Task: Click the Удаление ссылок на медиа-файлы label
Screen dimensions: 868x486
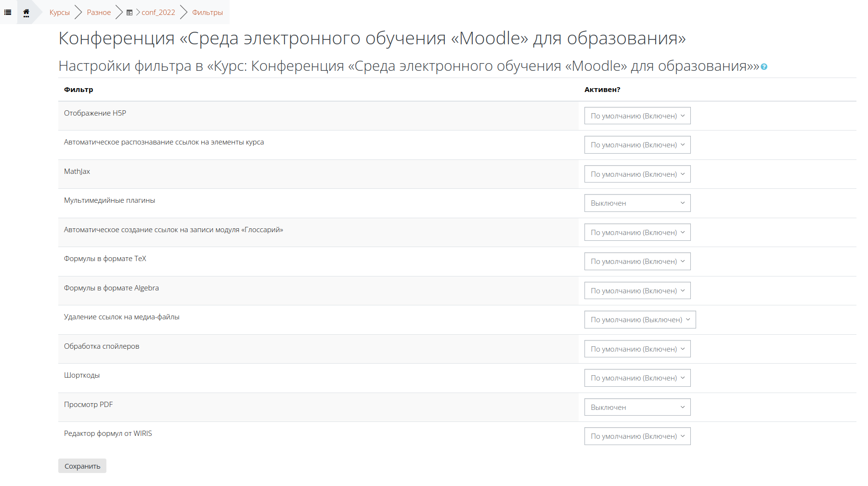Action: (122, 317)
